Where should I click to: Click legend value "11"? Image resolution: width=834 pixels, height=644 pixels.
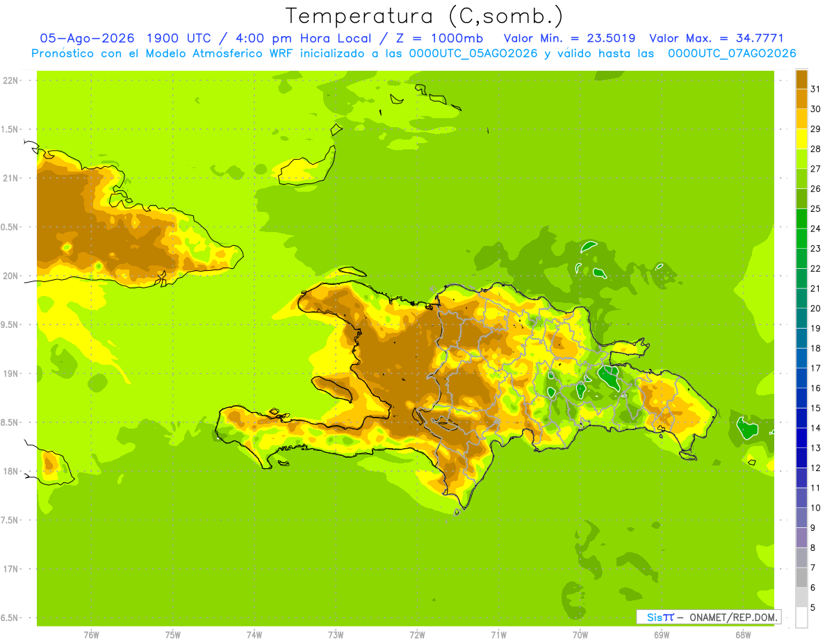coord(816,488)
